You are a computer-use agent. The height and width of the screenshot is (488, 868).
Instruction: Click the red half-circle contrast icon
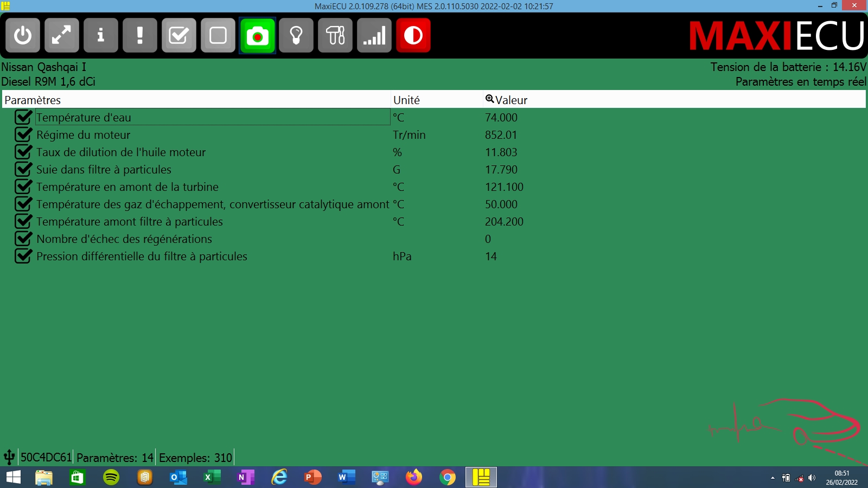[413, 35]
